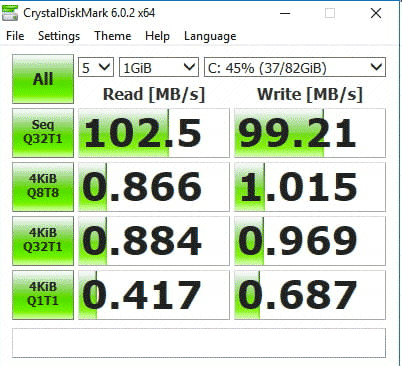Click the Read [MB/s] column header

coord(154,94)
